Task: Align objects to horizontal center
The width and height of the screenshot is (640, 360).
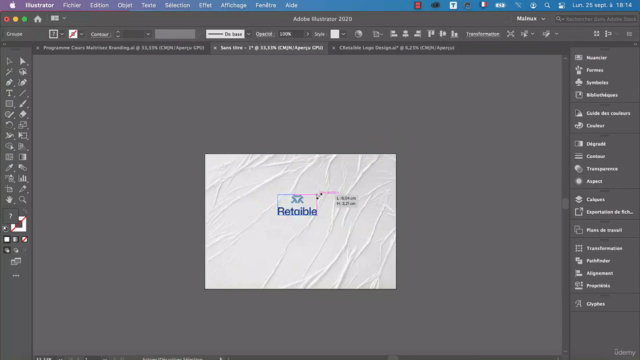Action: [405, 34]
